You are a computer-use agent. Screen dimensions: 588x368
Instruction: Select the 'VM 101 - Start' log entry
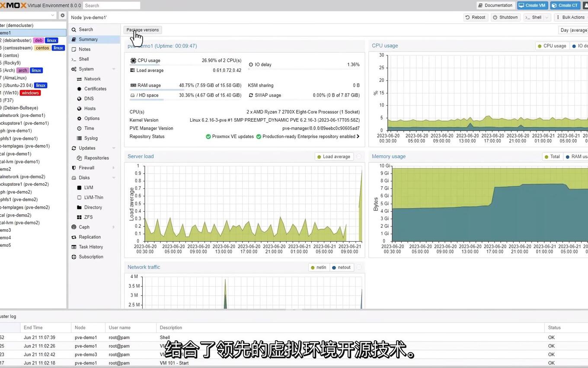click(294, 363)
